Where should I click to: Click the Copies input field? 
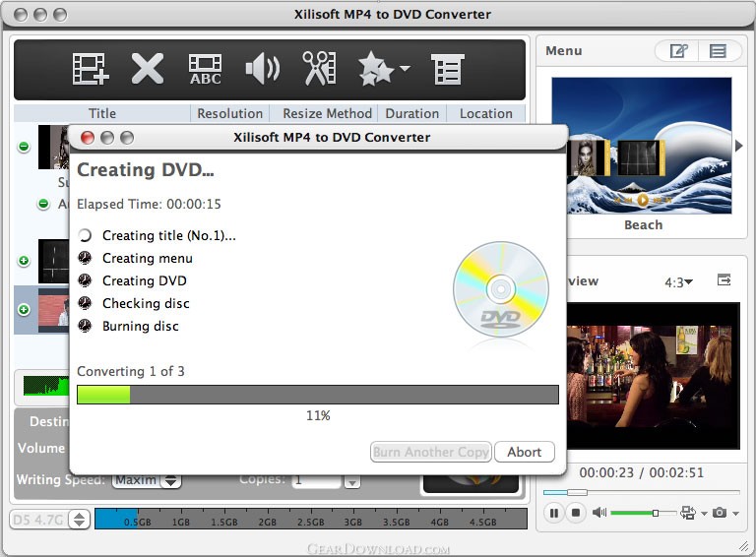point(317,480)
